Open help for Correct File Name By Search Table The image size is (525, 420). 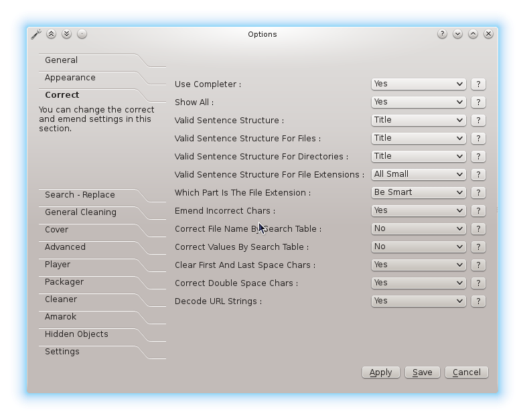(x=478, y=229)
